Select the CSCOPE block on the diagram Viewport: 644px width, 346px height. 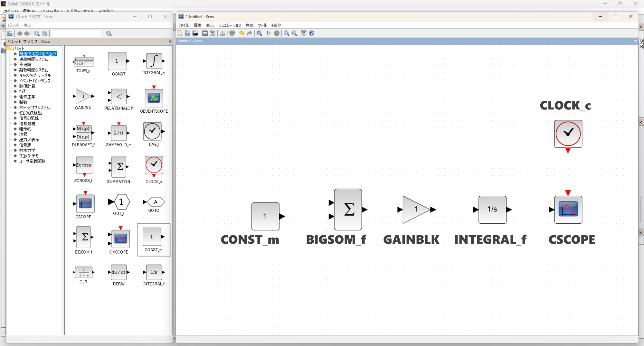click(568, 210)
